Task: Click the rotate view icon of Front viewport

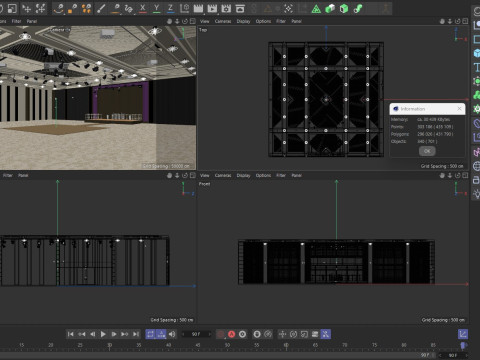Action: pos(458,175)
